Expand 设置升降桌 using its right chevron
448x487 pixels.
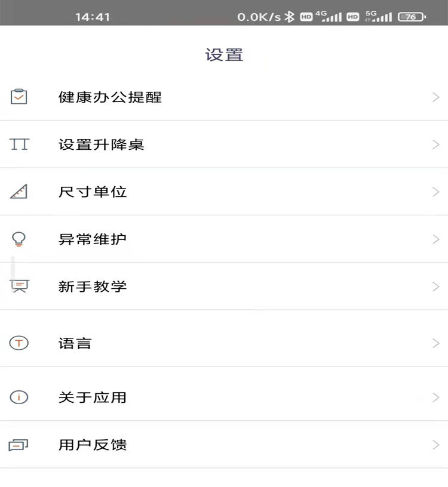click(435, 144)
